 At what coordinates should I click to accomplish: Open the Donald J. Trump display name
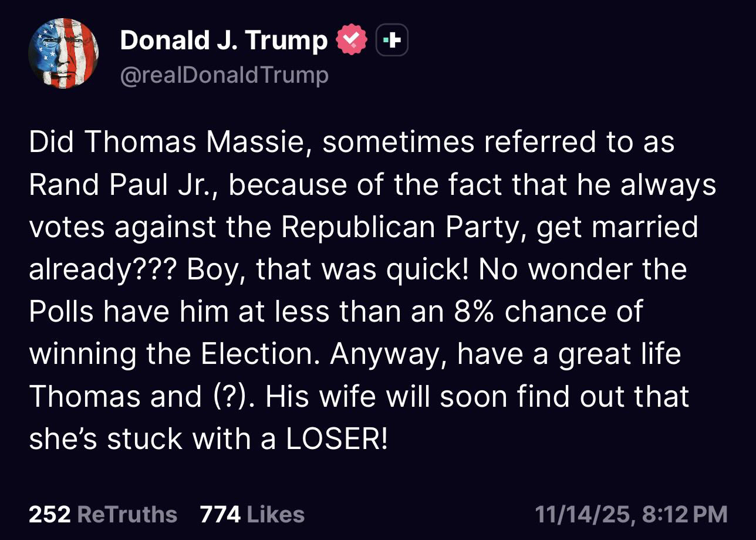coord(224,41)
